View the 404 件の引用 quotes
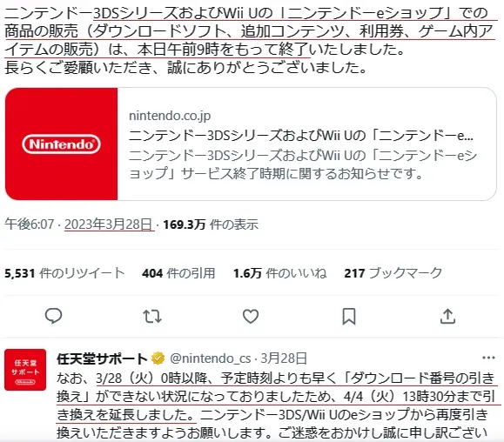This screenshot has height=442, width=504. click(x=178, y=273)
